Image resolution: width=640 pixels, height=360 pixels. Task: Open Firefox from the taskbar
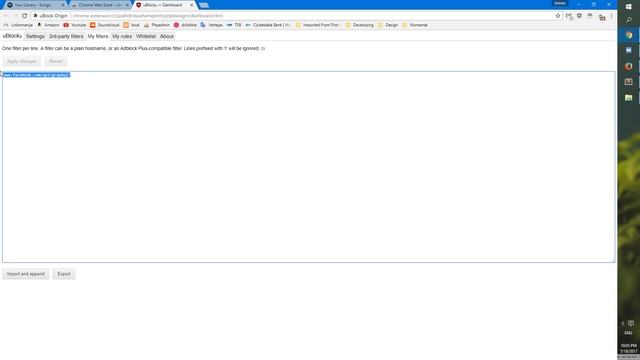pos(629,66)
